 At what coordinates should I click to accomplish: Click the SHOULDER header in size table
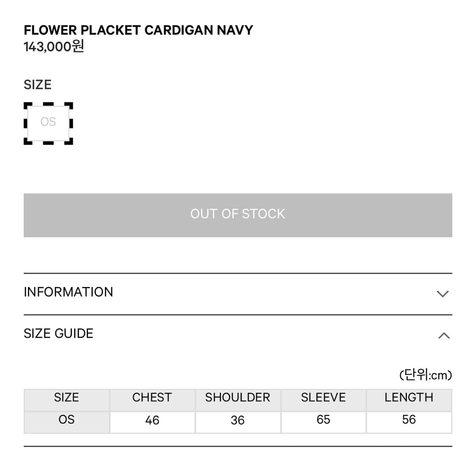tap(238, 398)
